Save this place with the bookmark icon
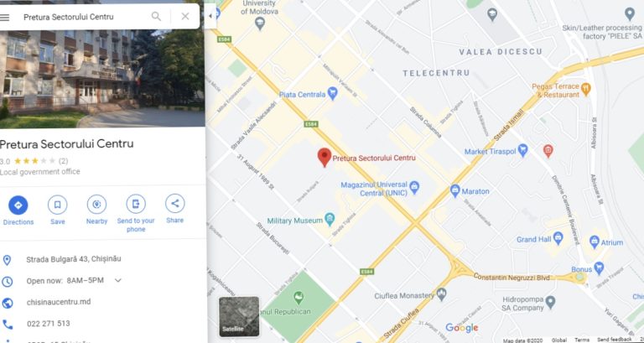This screenshot has width=644, height=343. coord(58,205)
